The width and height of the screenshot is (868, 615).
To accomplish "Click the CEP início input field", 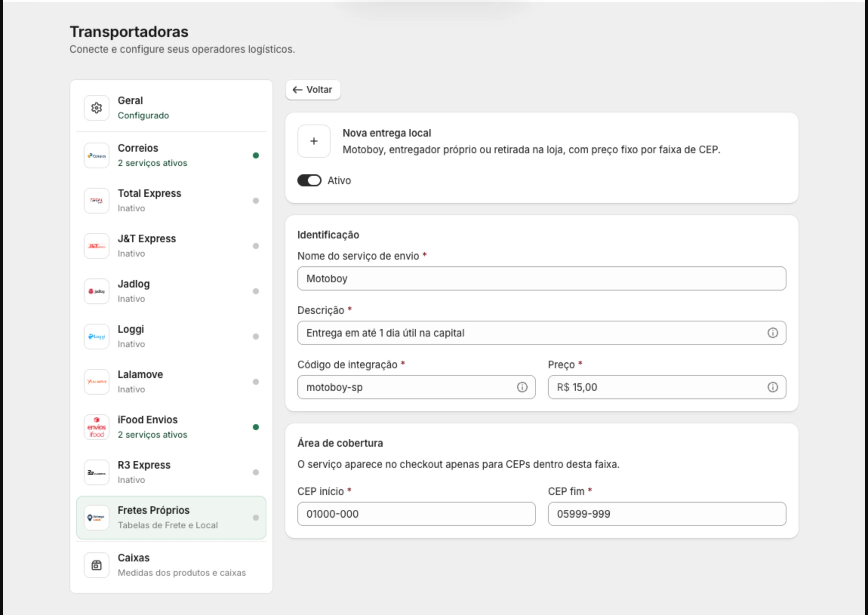I will pyautogui.click(x=416, y=514).
